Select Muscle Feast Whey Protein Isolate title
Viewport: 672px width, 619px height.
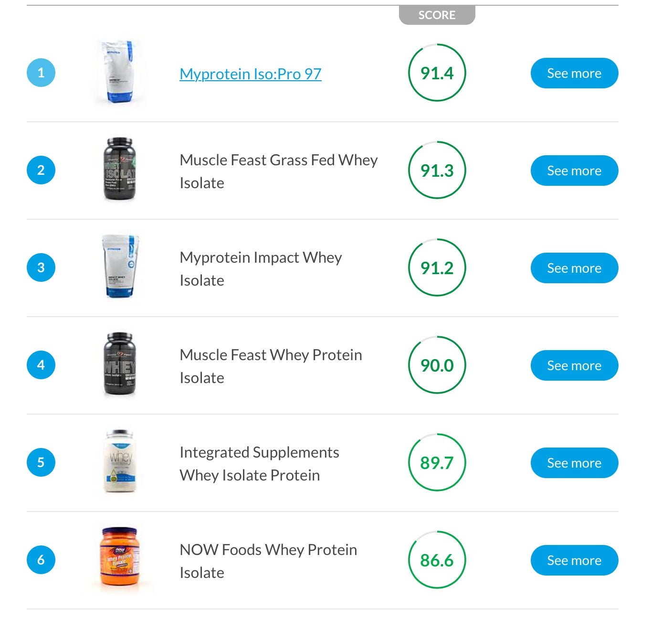(x=271, y=366)
